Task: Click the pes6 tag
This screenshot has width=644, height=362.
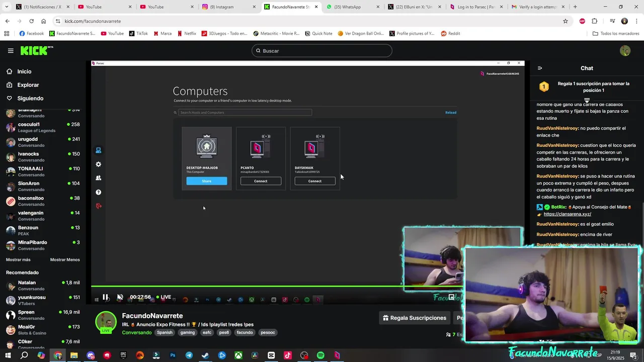Action: [x=224, y=332]
